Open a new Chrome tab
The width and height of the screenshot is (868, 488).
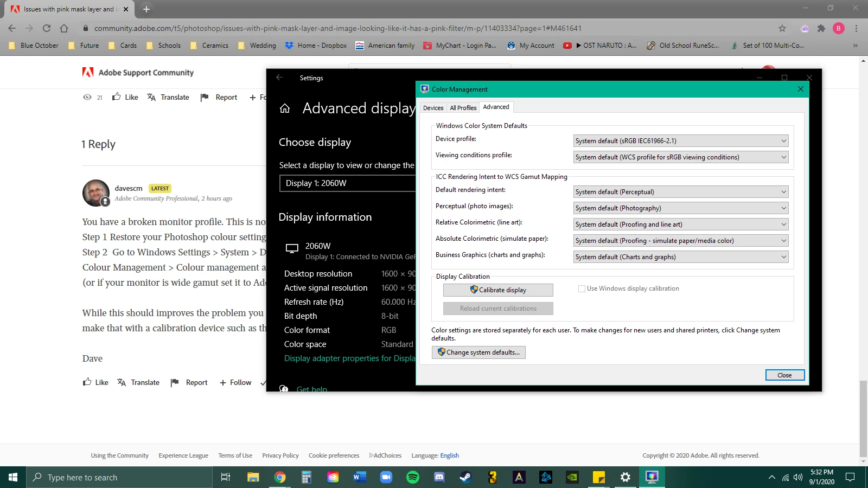coord(146,9)
